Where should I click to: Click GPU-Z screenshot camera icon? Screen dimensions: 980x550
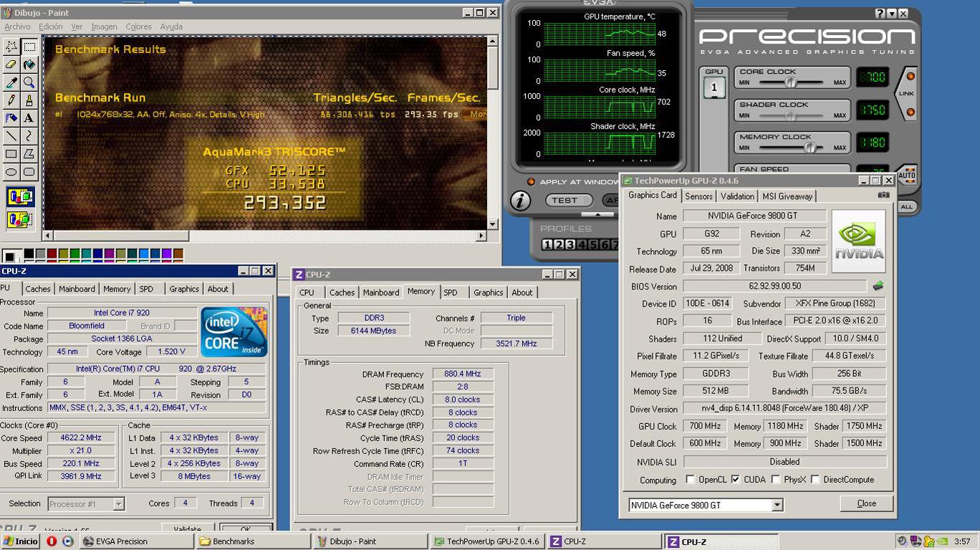[x=884, y=195]
